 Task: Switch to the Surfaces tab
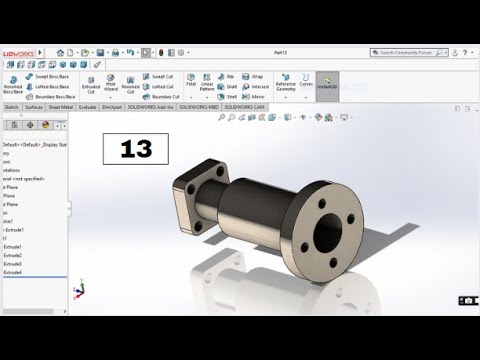click(x=34, y=107)
